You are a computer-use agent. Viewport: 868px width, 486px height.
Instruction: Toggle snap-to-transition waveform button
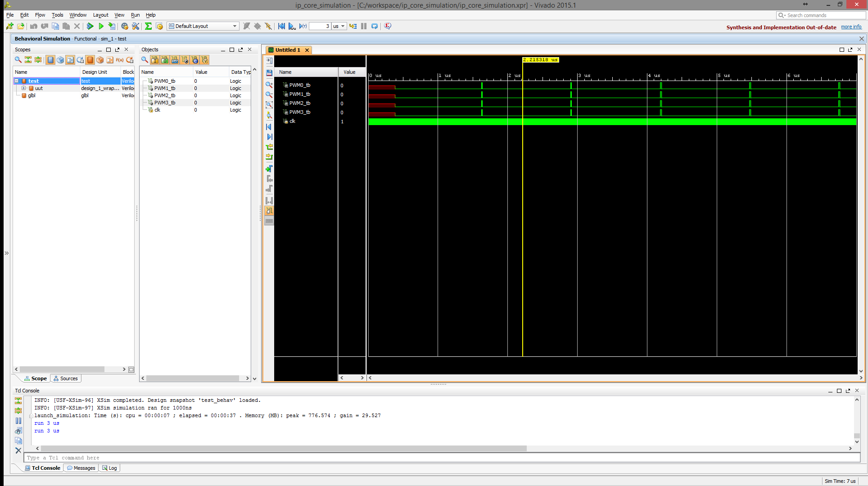point(269,211)
